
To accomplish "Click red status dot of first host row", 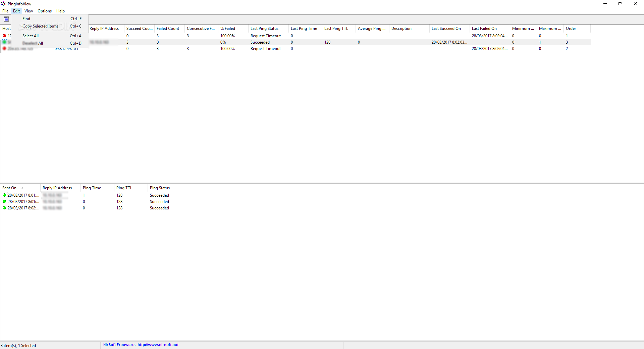I will pyautogui.click(x=4, y=36).
